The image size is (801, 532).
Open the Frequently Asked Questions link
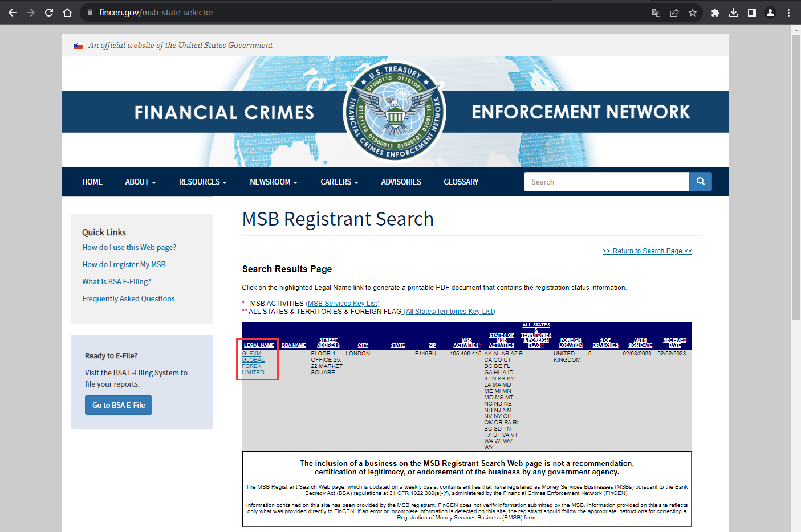(x=128, y=298)
